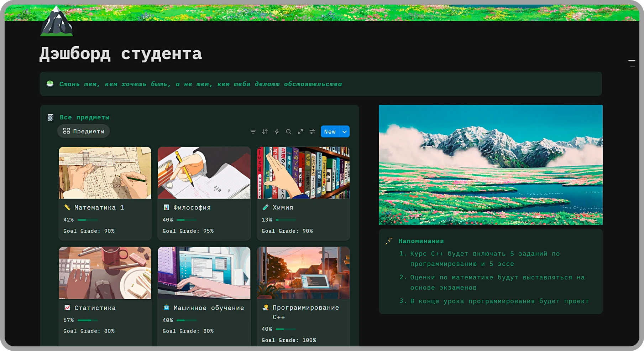The width and height of the screenshot is (644, 351).
Task: Open the Философия card cover image
Action: (204, 173)
